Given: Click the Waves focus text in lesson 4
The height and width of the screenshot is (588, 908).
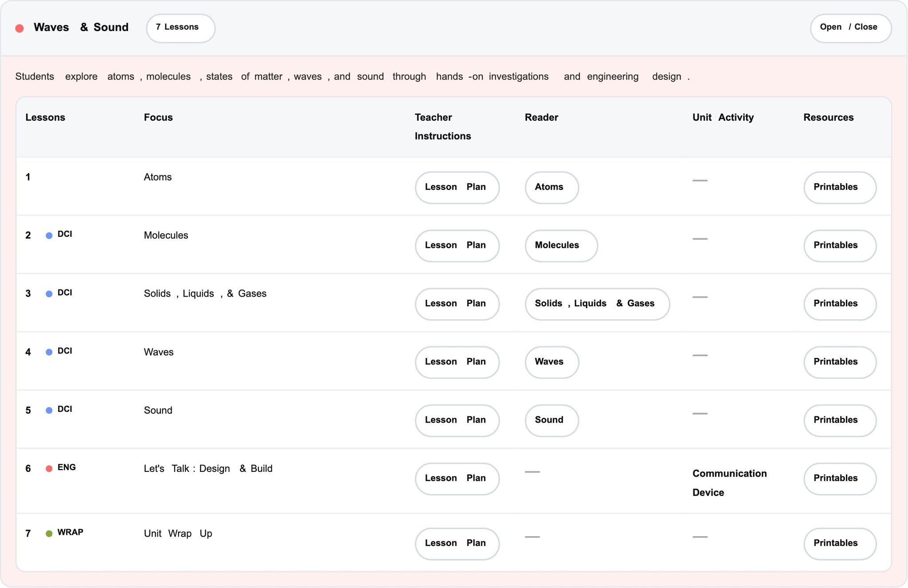Looking at the screenshot, I should (159, 352).
